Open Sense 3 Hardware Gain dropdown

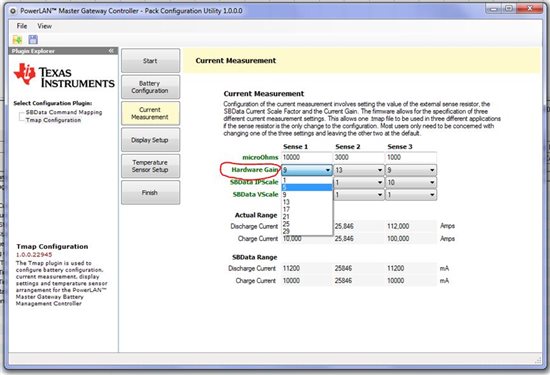411,170
